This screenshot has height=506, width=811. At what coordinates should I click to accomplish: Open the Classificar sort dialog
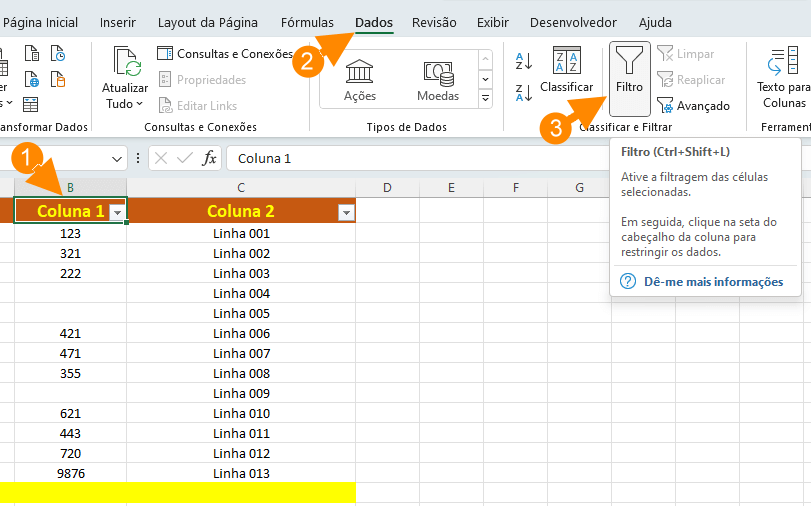[566, 70]
